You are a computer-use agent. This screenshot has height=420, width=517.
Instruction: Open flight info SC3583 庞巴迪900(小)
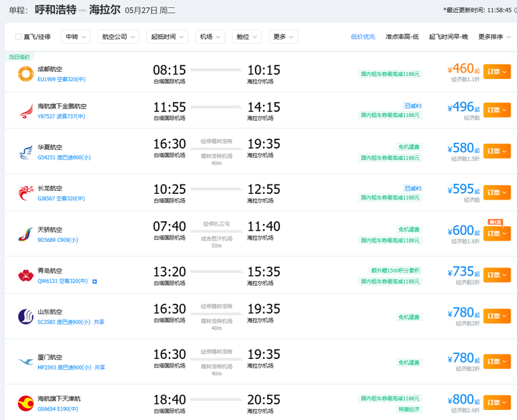(x=64, y=322)
